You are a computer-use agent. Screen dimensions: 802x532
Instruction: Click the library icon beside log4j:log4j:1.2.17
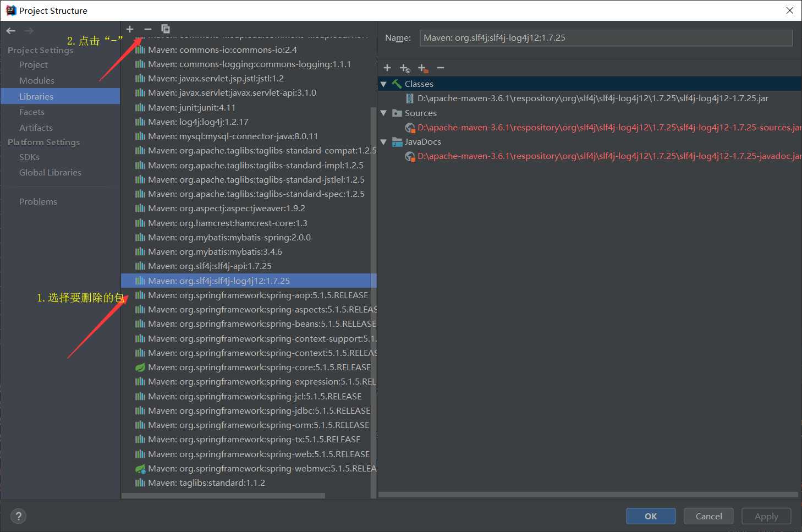(140, 122)
